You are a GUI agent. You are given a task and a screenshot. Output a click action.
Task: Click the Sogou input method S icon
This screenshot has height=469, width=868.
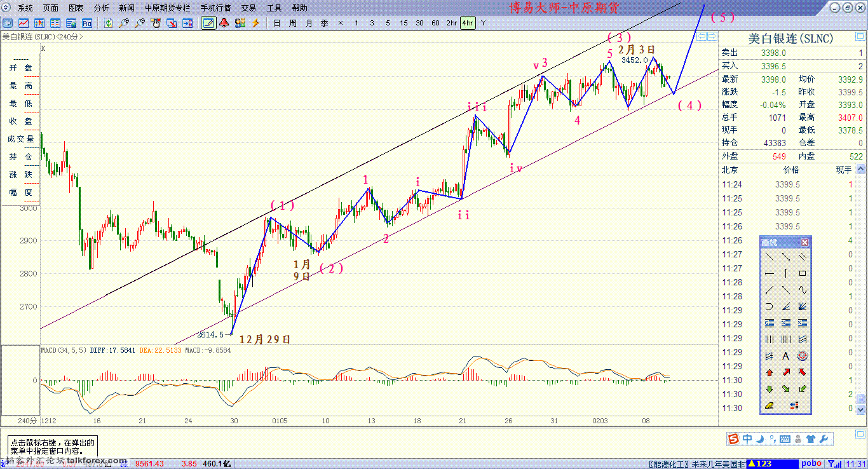tap(733, 438)
